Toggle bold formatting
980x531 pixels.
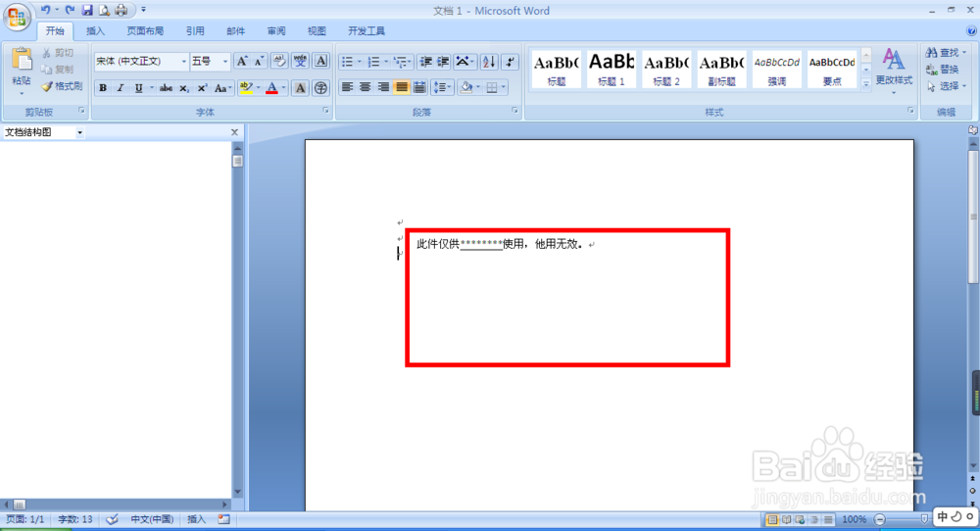pyautogui.click(x=103, y=89)
